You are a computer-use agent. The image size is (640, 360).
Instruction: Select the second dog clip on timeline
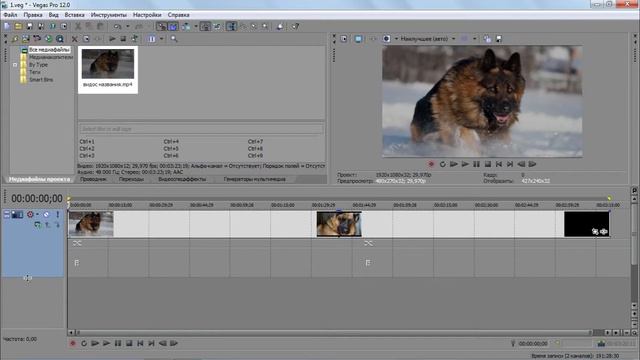point(339,224)
